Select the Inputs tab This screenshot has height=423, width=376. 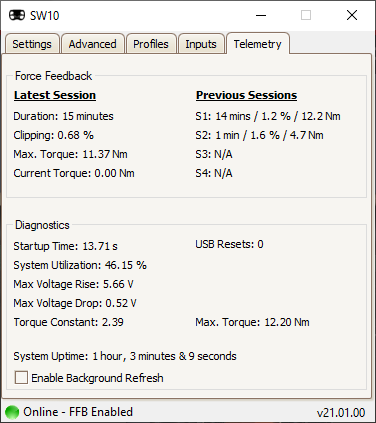(201, 44)
